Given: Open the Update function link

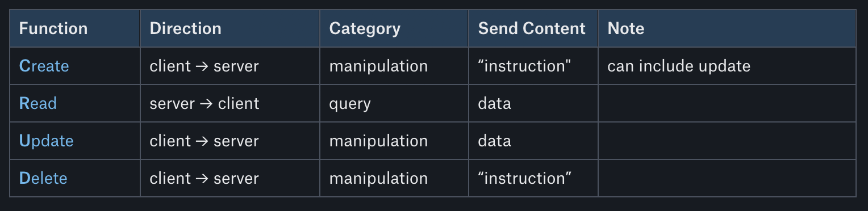Looking at the screenshot, I should (x=46, y=141).
